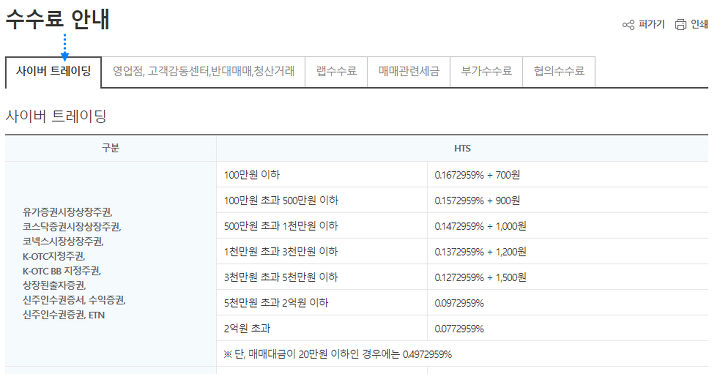Click the 0.0972959% fee value
This screenshot has width=720, height=374.
pyautogui.click(x=459, y=303)
